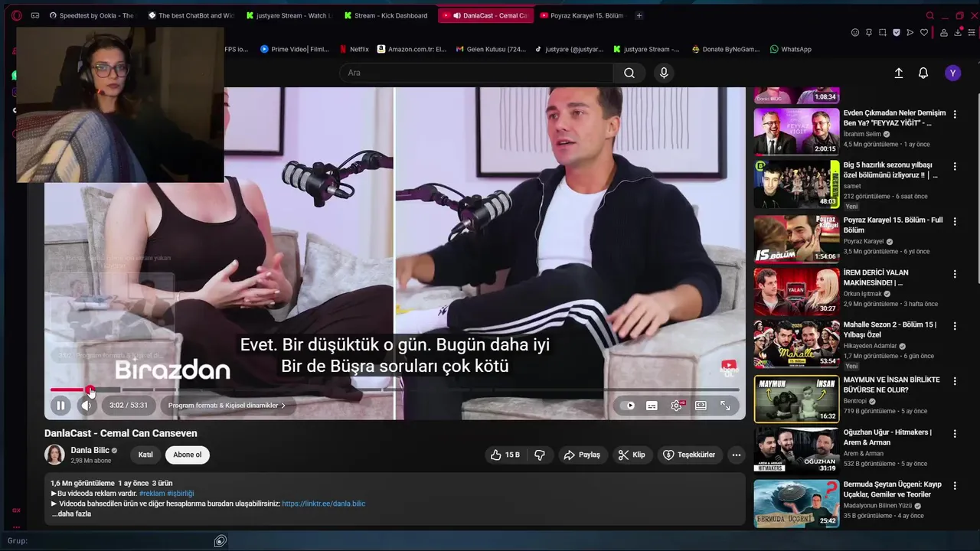Open a new browser tab
This screenshot has width=980, height=551.
tap(639, 15)
